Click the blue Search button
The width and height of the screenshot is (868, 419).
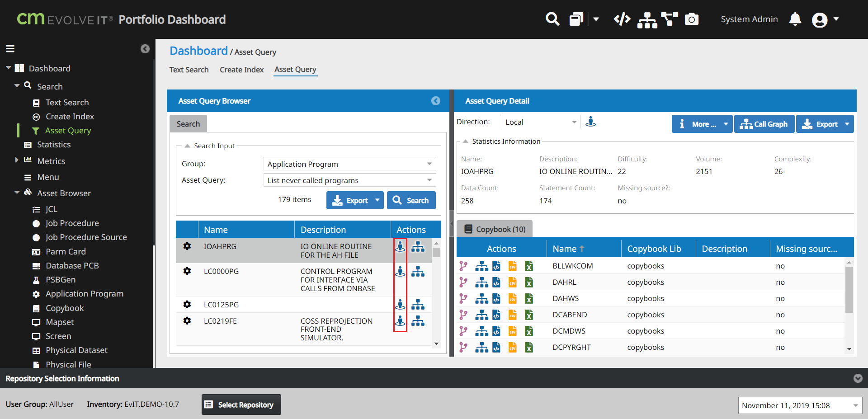(x=411, y=200)
